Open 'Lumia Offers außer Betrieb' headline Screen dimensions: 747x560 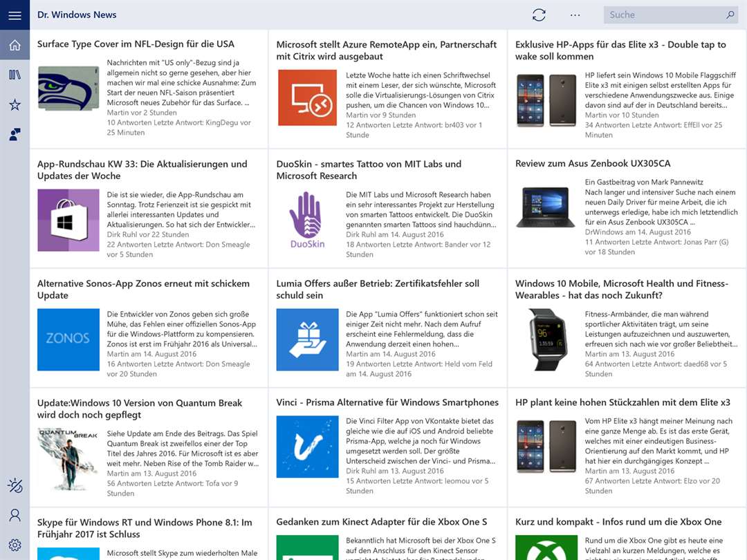(378, 290)
